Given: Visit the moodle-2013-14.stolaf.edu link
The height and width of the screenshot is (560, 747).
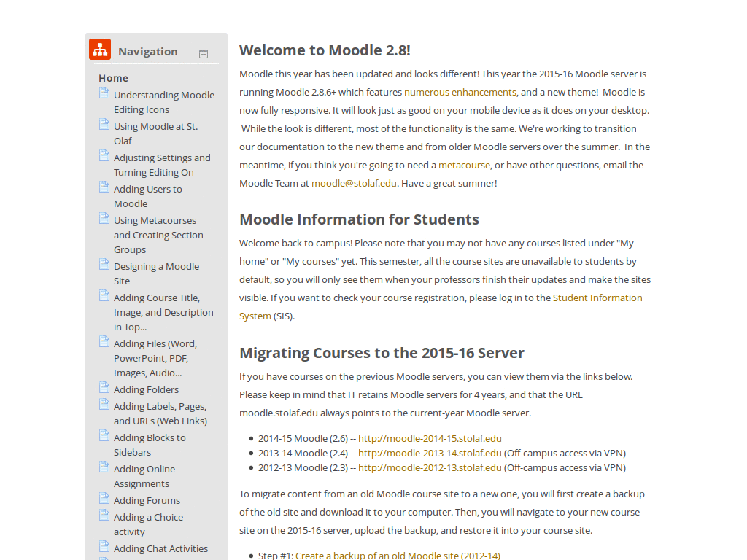Looking at the screenshot, I should pyautogui.click(x=430, y=454).
